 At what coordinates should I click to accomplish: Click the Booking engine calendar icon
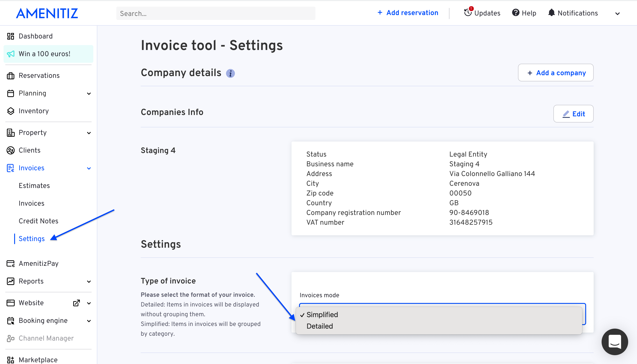[10, 320]
